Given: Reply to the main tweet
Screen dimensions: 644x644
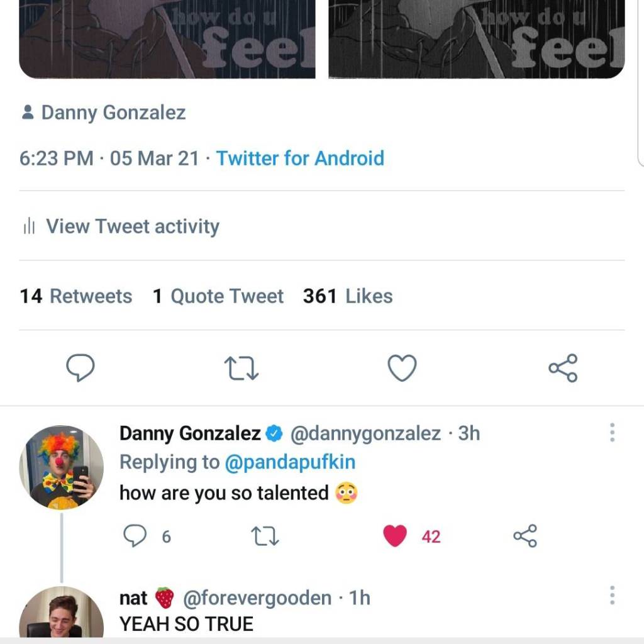Looking at the screenshot, I should click(80, 368).
